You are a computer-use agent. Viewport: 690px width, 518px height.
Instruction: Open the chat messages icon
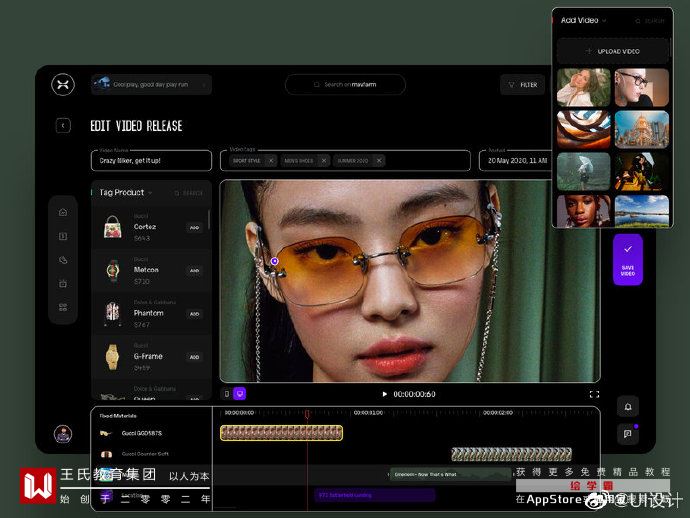(x=628, y=434)
